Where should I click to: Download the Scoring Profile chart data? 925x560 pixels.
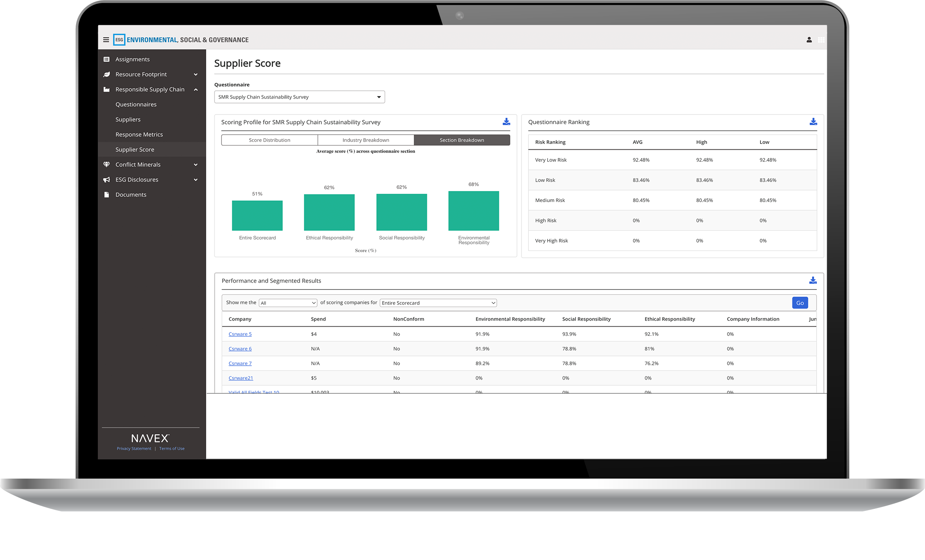[x=506, y=121]
